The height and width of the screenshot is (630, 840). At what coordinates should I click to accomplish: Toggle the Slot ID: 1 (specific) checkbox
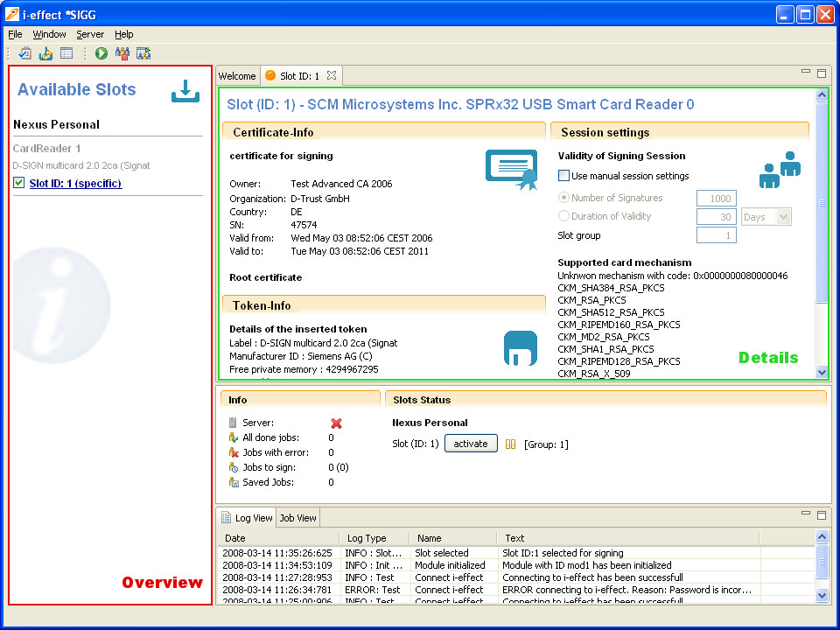click(19, 183)
